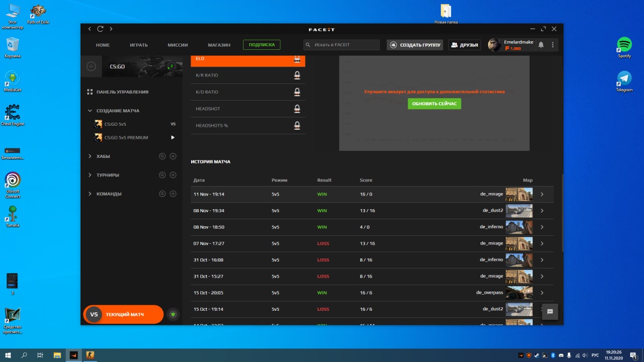This screenshot has width=644, height=362.
Task: Click the Текущий матч button
Action: tap(123, 314)
